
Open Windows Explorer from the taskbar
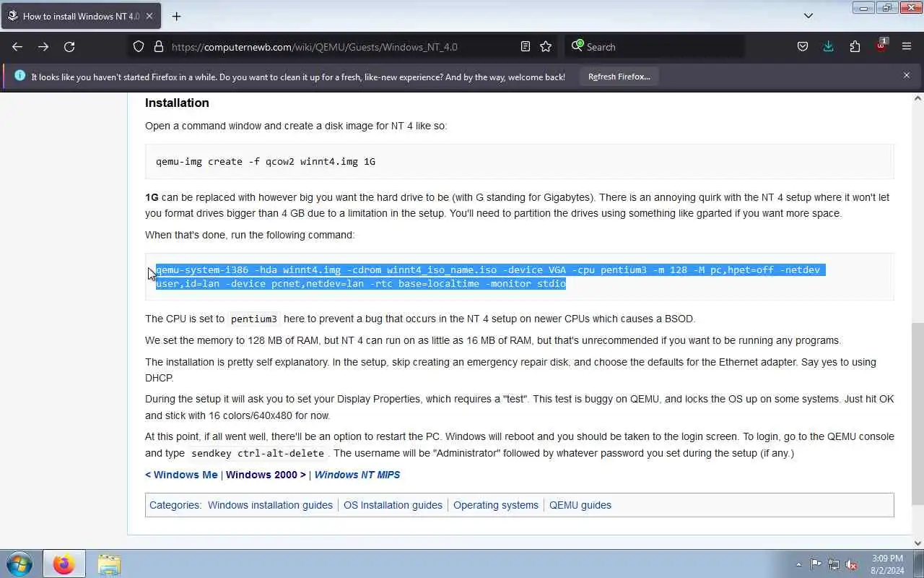109,564
